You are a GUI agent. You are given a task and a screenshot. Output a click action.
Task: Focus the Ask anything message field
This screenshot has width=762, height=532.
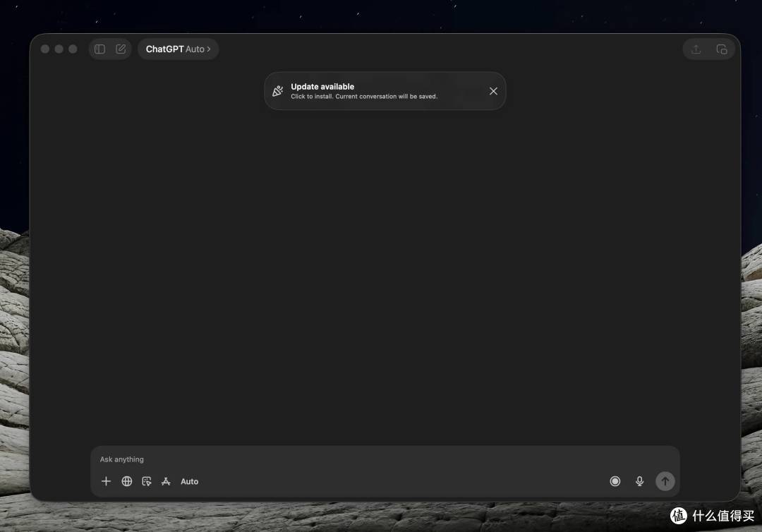pos(385,459)
